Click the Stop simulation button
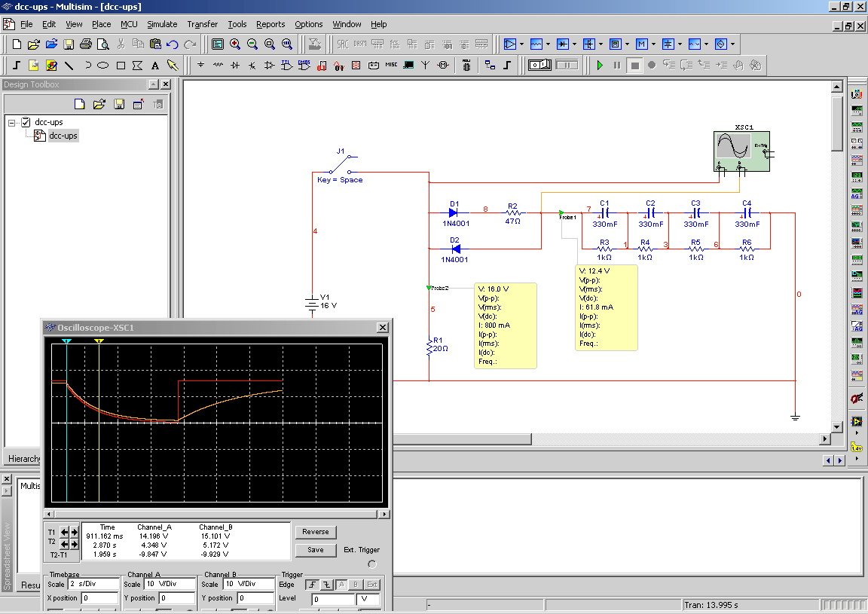This screenshot has height=614, width=868. coord(634,66)
